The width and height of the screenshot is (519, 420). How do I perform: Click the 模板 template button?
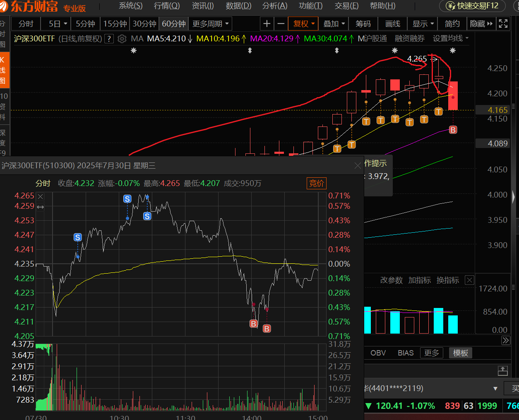coord(461,353)
